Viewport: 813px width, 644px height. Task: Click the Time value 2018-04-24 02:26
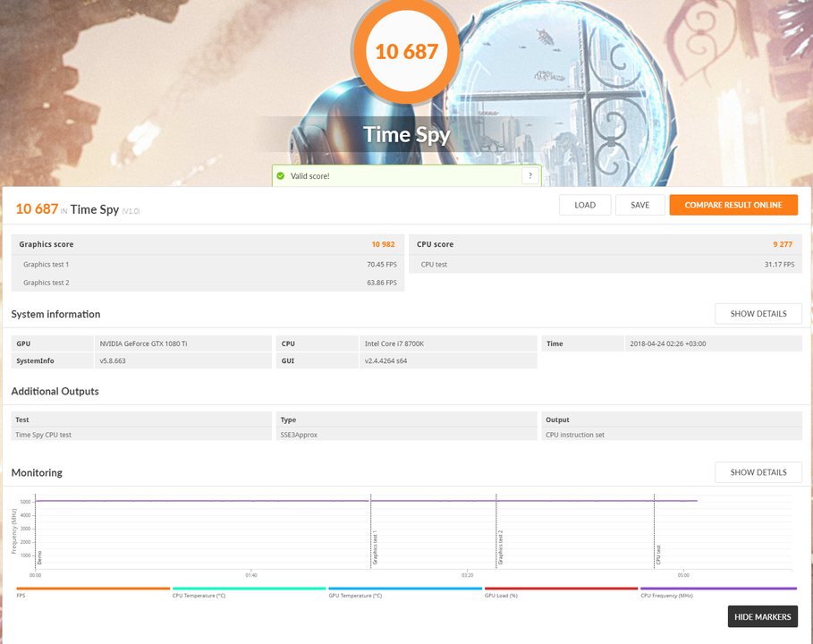[x=668, y=343]
